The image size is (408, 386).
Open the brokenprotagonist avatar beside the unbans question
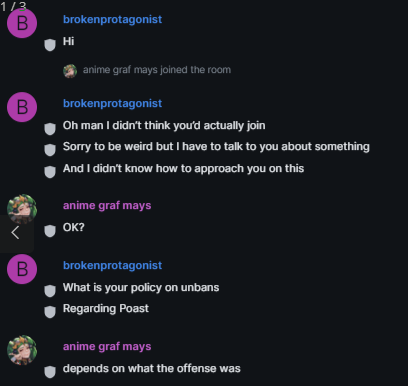tap(22, 269)
